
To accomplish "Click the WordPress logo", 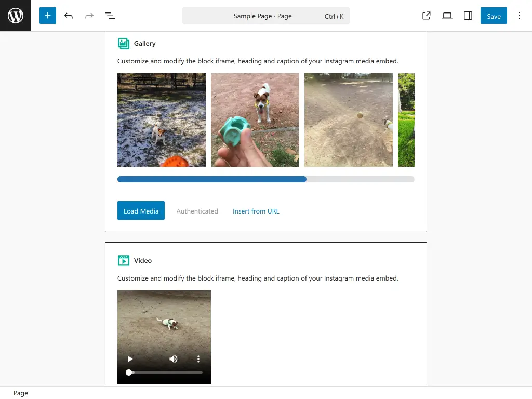I will tap(15, 16).
